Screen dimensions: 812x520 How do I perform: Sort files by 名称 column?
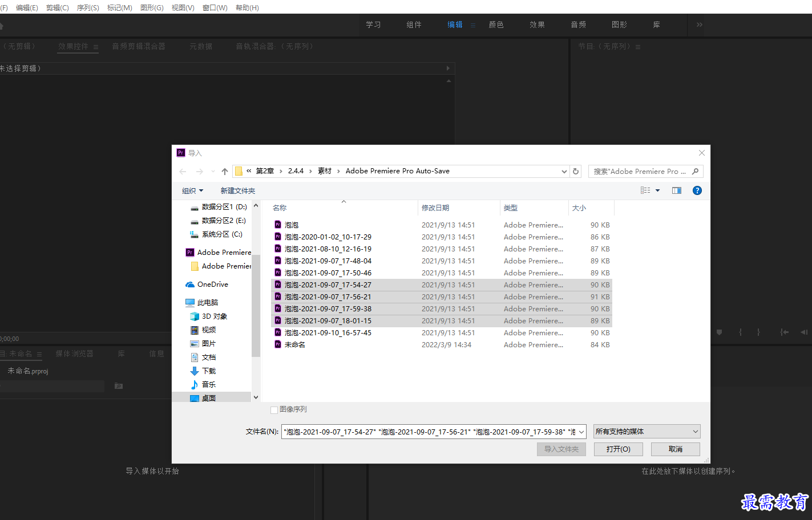coord(344,208)
